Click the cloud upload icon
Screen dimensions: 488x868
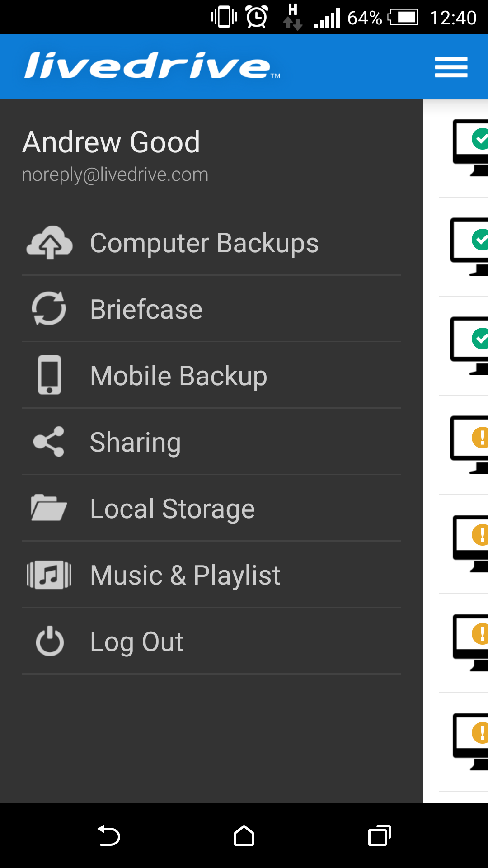pos(49,242)
